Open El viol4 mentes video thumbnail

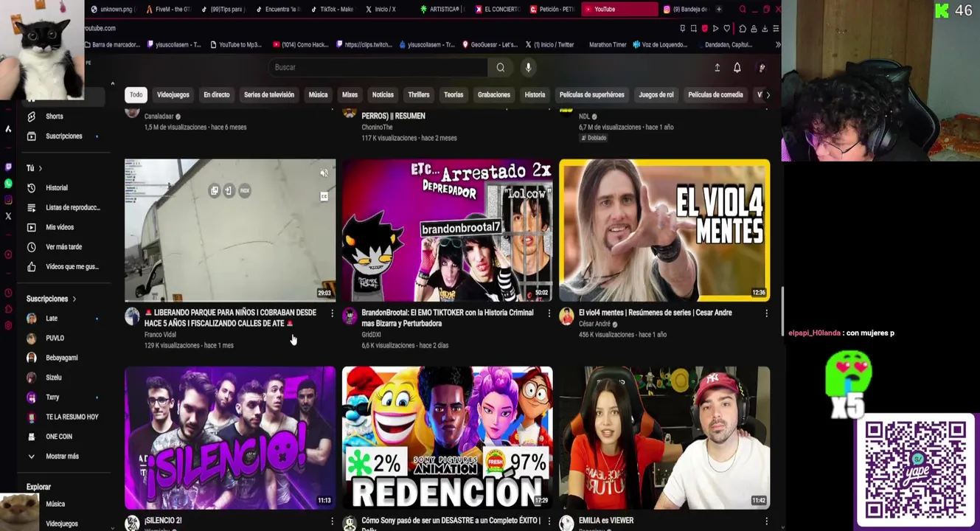coord(664,230)
